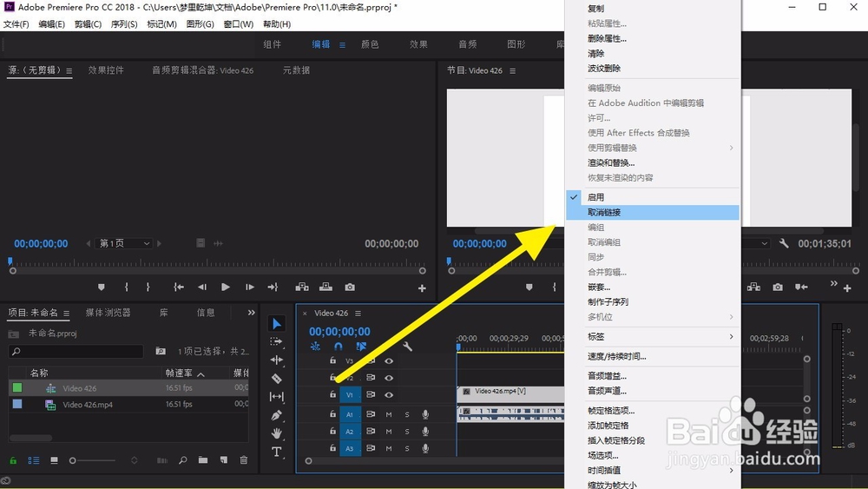Choose 取消链接 in context menu
The width and height of the screenshot is (868, 489).
[x=653, y=212]
